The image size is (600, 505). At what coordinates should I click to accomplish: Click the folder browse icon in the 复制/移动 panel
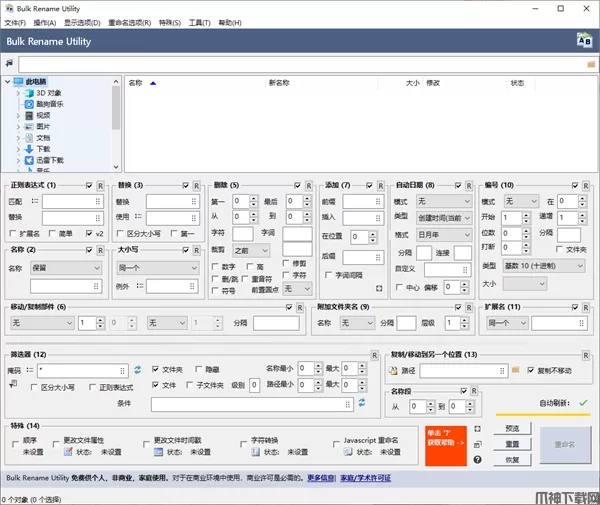[516, 370]
